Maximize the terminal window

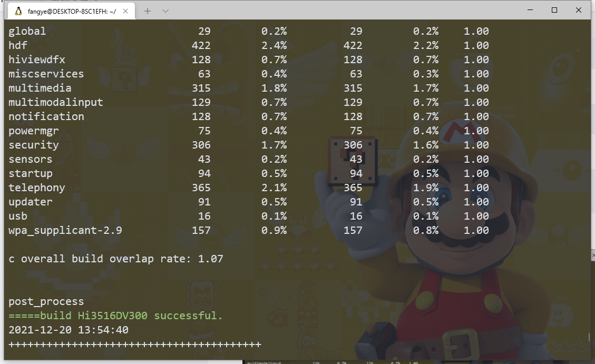tap(554, 10)
